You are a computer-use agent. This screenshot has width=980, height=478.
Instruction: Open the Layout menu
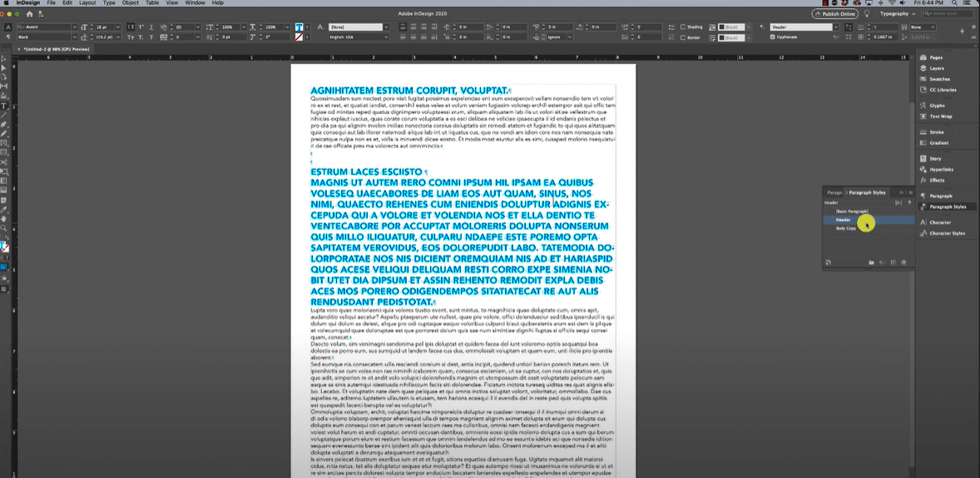(x=87, y=3)
